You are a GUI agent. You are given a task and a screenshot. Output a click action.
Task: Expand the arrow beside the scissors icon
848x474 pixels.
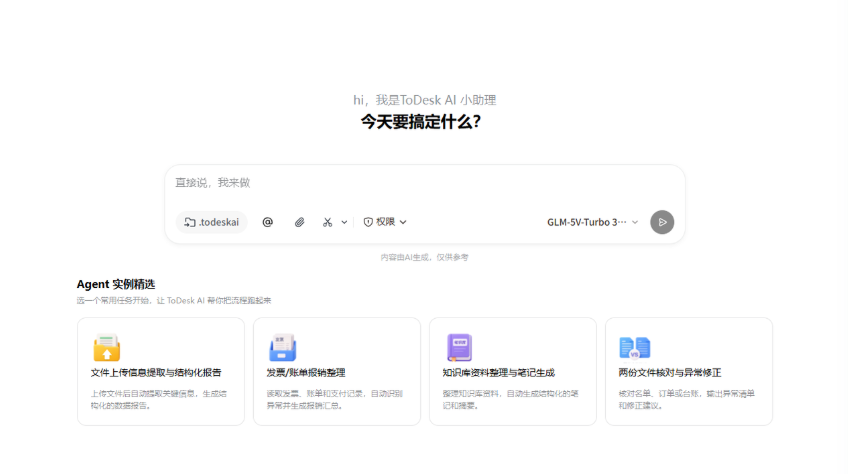coord(344,222)
